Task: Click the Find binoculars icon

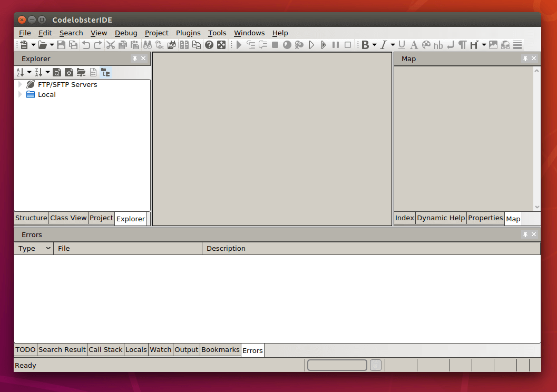Action: coord(147,45)
